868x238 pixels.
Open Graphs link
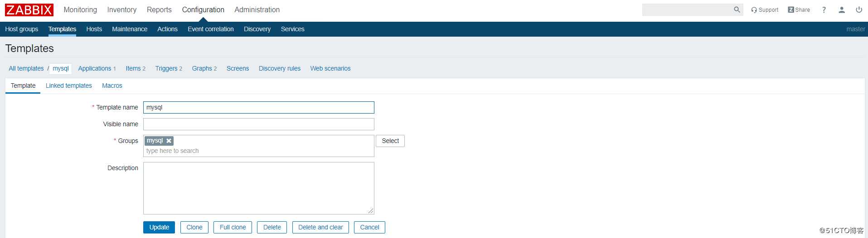click(202, 68)
